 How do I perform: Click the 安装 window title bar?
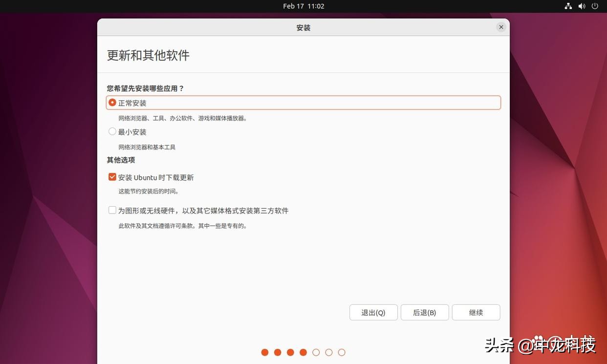pos(303,27)
